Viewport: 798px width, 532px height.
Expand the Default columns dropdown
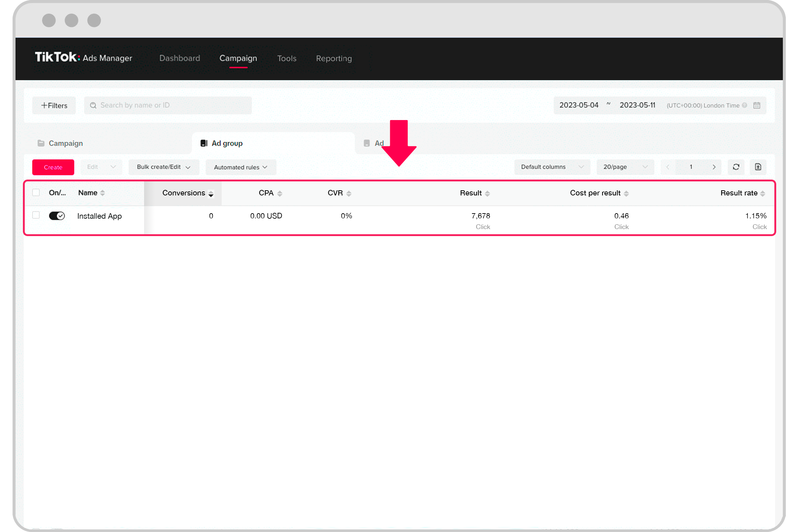pos(552,167)
